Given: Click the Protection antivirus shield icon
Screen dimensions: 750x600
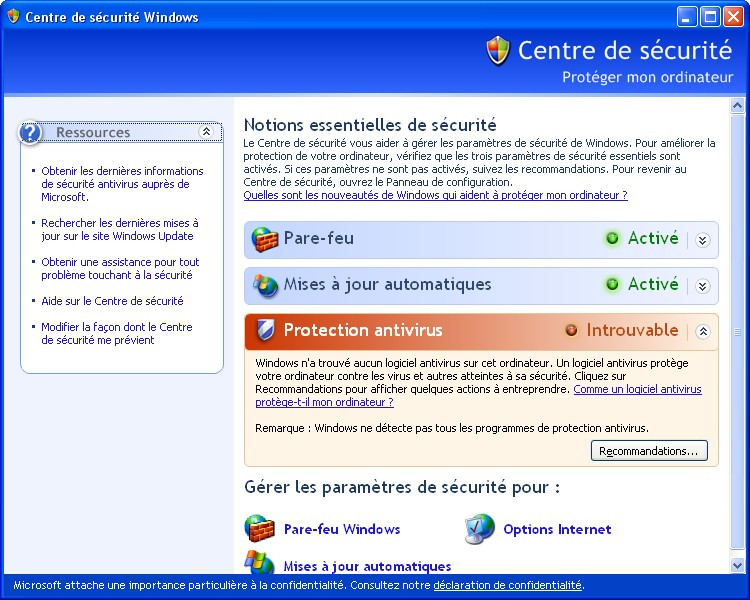Looking at the screenshot, I should click(x=265, y=331).
